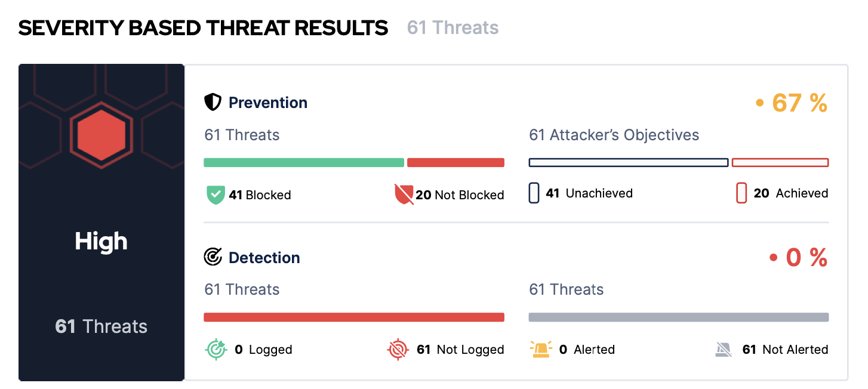Click the red hexagon High severity icon
Viewport: 868px width, 389px height.
[x=101, y=135]
